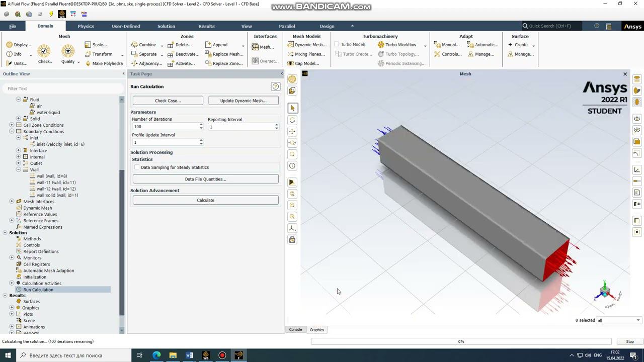Switch to the Physics ribbon tab

click(x=86, y=26)
